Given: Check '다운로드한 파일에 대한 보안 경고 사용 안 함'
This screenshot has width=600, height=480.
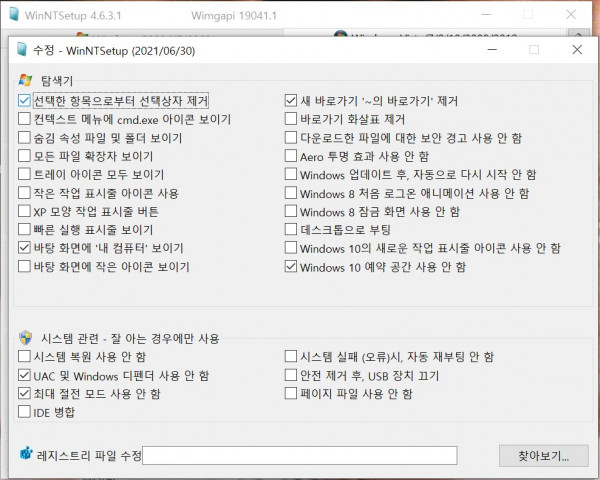Looking at the screenshot, I should click(291, 137).
